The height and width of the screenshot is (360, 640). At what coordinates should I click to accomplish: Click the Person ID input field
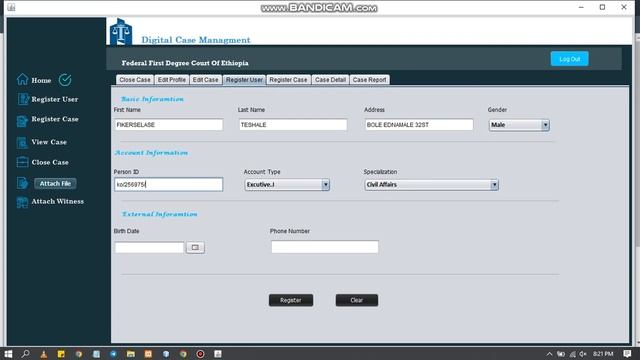point(169,184)
